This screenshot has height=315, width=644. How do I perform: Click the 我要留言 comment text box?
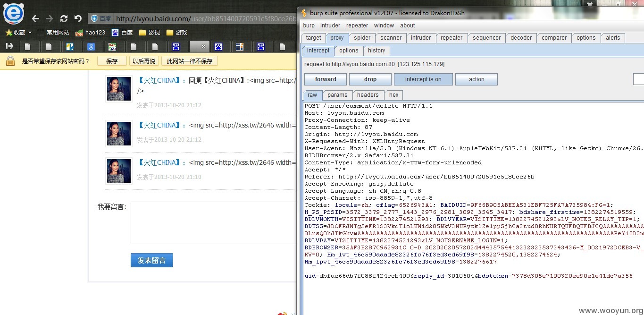(x=214, y=223)
